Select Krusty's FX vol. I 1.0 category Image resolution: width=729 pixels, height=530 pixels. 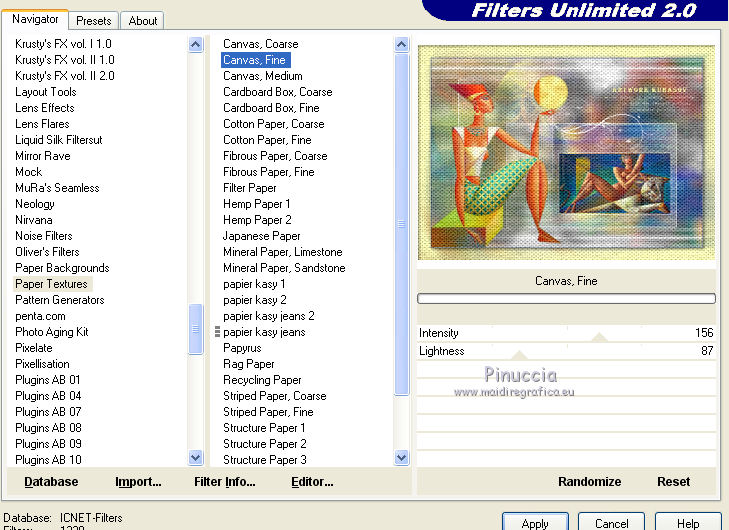[x=63, y=44]
